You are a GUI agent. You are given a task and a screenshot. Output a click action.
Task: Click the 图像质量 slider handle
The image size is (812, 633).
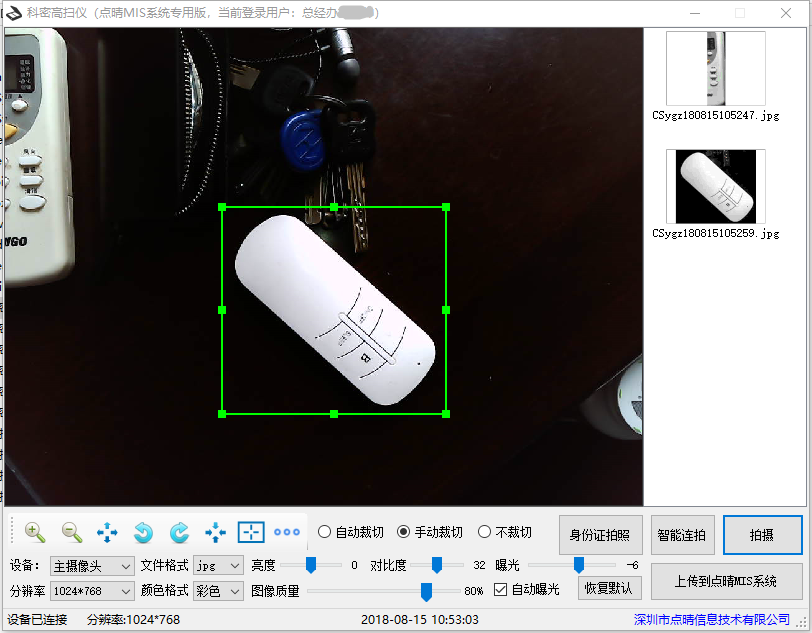[427, 591]
